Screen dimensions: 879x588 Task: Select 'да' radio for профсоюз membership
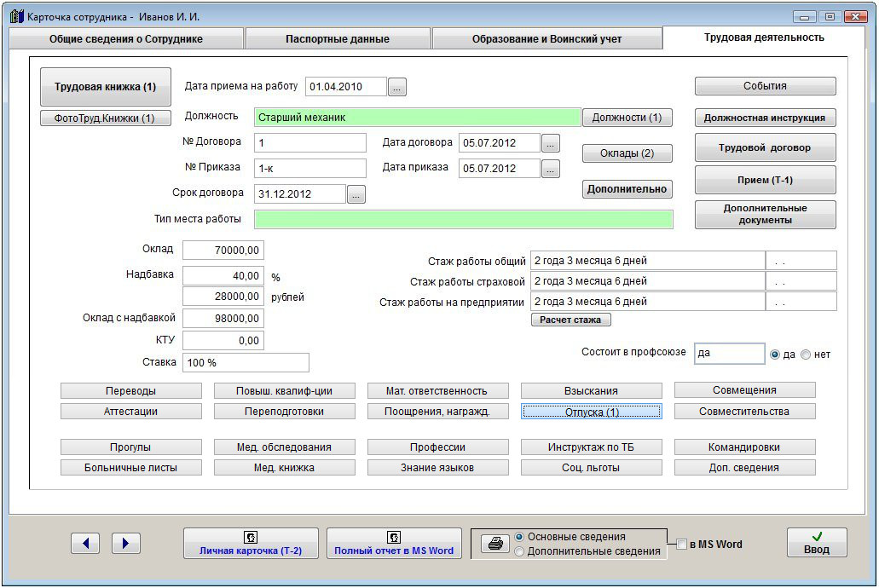(x=775, y=355)
